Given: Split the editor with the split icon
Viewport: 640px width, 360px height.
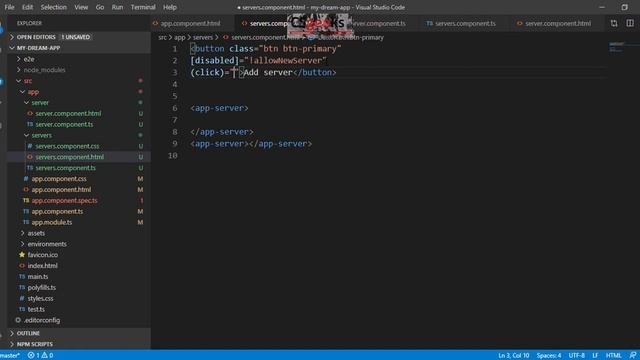Looking at the screenshot, I should click(x=630, y=23).
